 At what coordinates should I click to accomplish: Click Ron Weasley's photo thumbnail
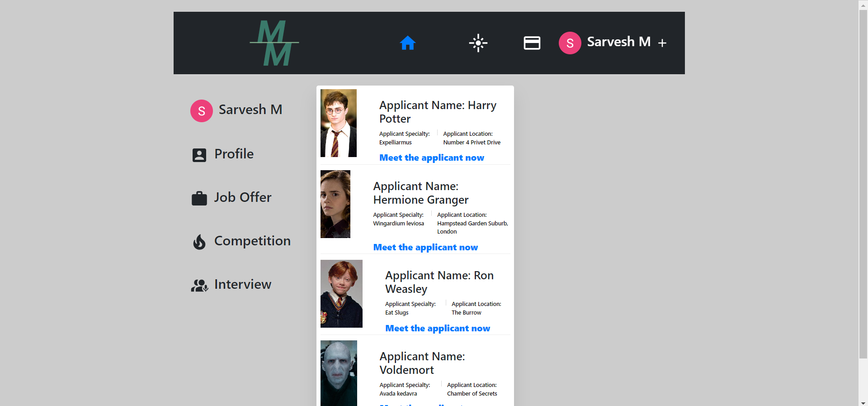[341, 294]
